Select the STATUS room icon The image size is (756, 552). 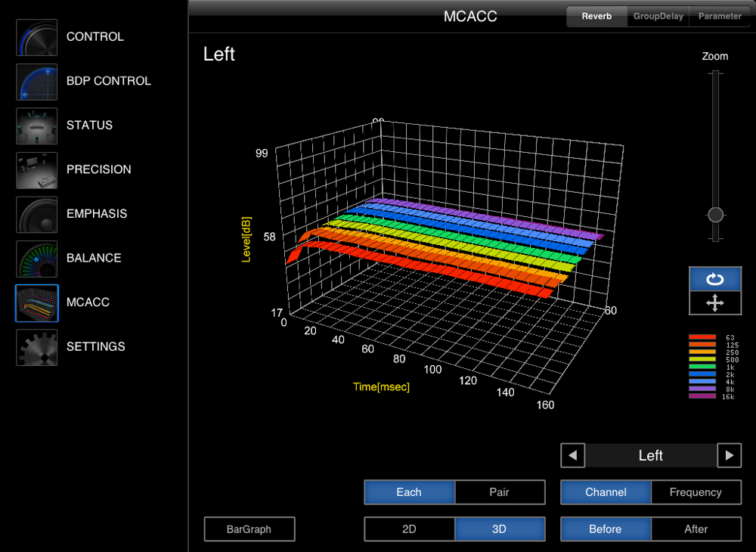(x=36, y=126)
